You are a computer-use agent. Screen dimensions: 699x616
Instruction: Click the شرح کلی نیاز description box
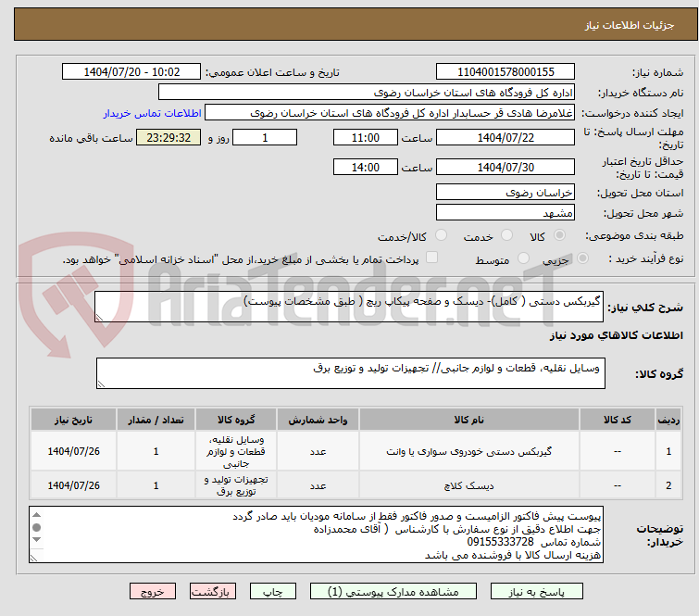(349, 307)
